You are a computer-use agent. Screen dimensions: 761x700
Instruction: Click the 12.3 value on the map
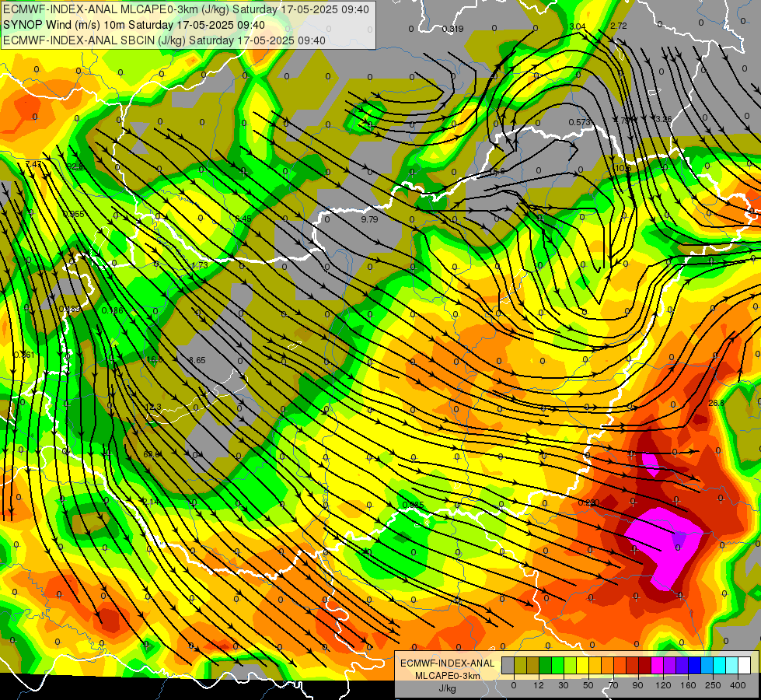click(153, 407)
